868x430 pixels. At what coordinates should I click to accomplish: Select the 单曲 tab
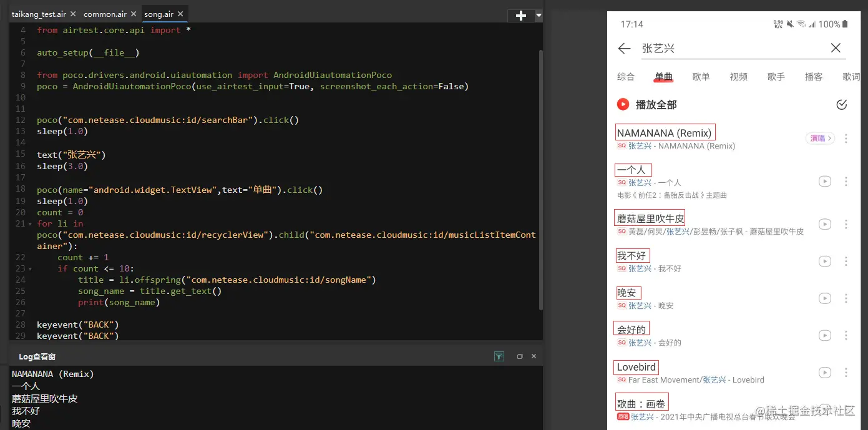click(663, 77)
